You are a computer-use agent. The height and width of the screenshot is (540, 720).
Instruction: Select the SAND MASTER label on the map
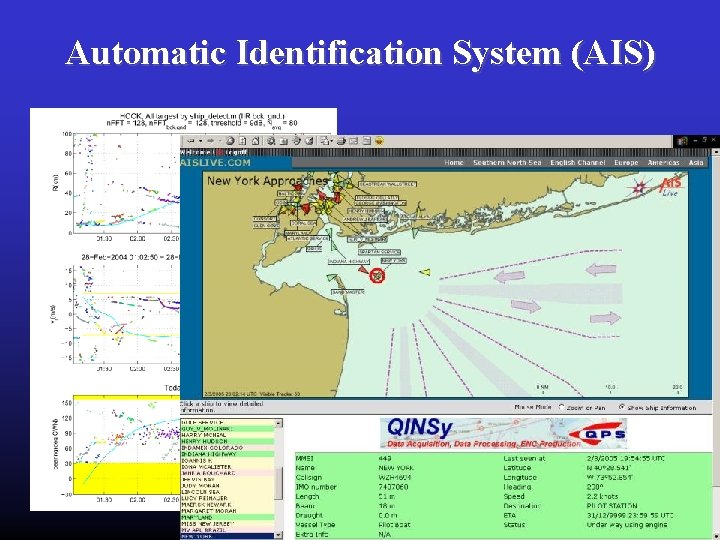(348, 292)
